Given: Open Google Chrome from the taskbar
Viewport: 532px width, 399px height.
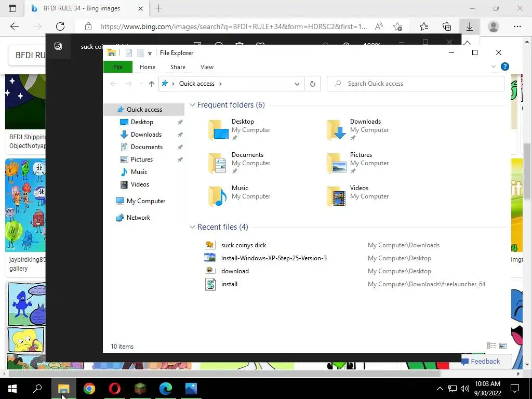Looking at the screenshot, I should click(89, 389).
